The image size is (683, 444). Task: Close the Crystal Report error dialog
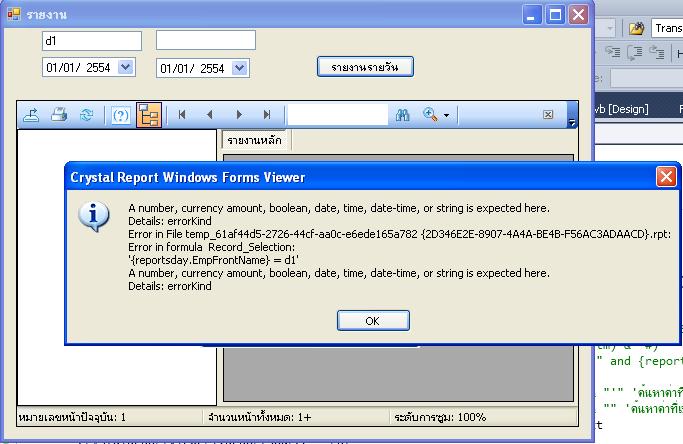(666, 177)
